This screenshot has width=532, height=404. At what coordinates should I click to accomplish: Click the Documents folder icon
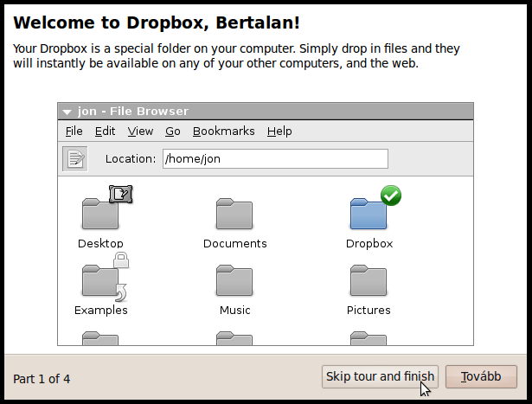pos(234,214)
